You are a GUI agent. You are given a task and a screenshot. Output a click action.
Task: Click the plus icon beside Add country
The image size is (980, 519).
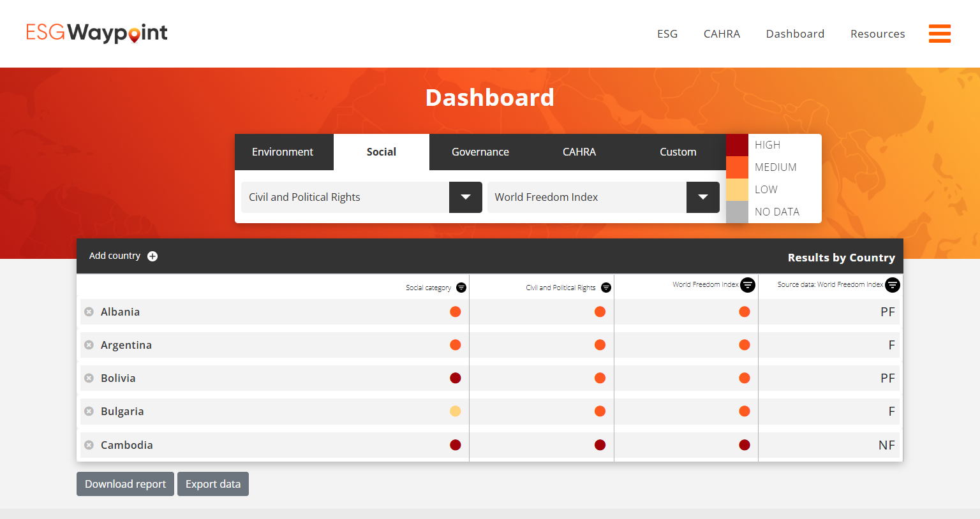coord(152,256)
